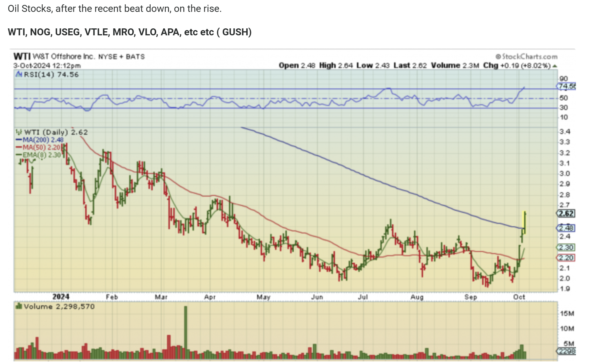The width and height of the screenshot is (589, 364).
Task: Click the 2.48 MA(200) price tag
Action: (566, 228)
